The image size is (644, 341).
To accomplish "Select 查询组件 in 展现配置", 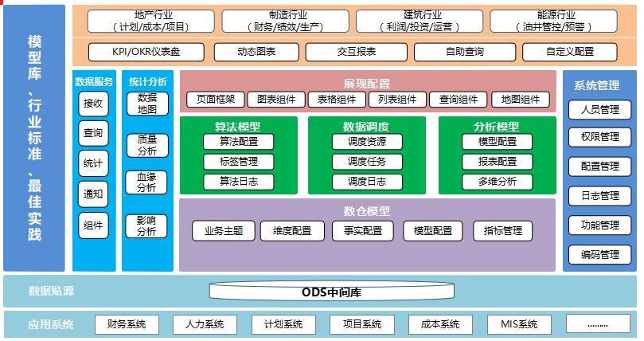I will [x=459, y=100].
